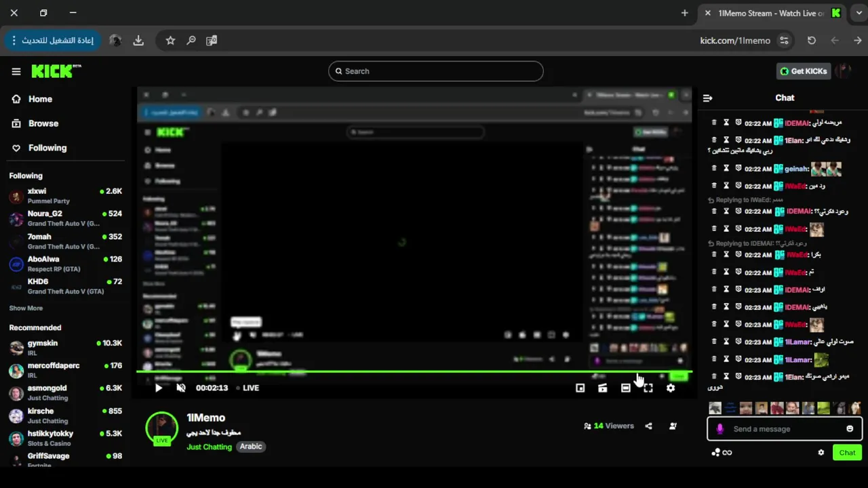Open the user profile avatar menu

click(x=843, y=71)
